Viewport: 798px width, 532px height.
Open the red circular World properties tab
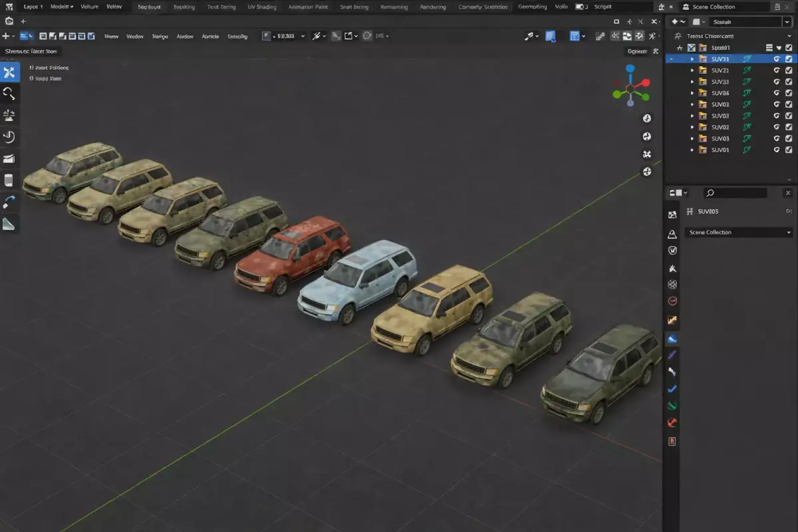[672, 301]
